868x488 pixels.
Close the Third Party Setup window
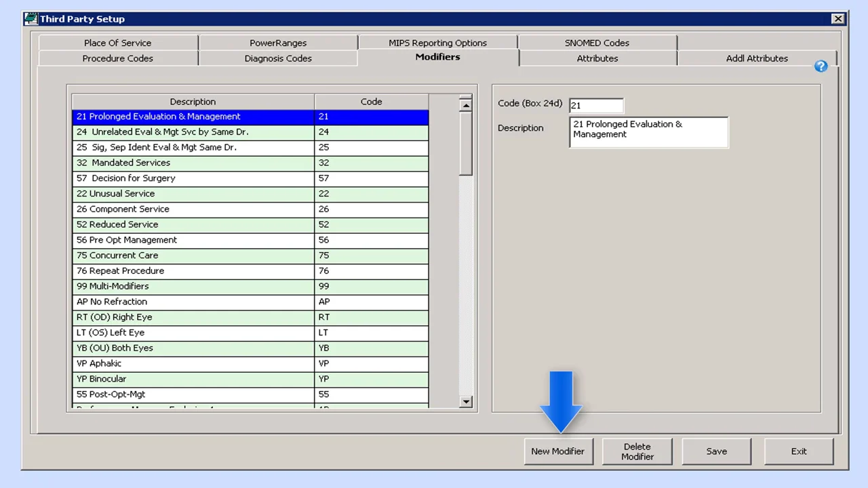(x=838, y=19)
